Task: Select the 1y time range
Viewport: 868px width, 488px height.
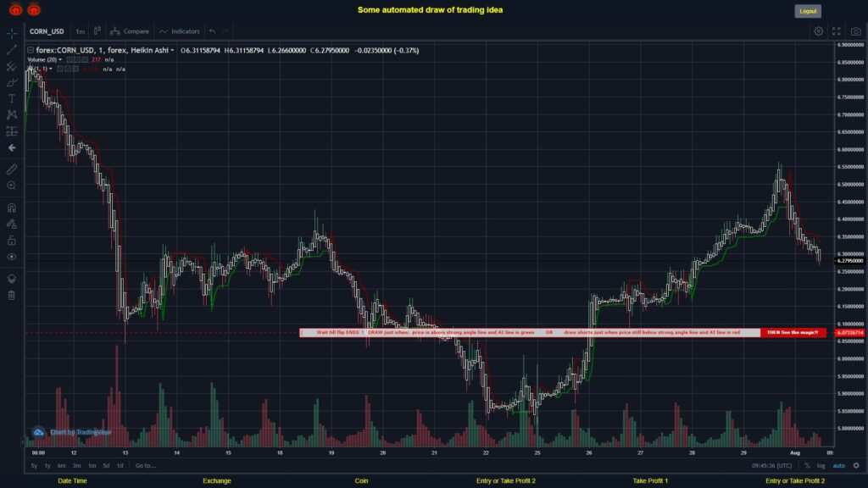Action: point(47,466)
